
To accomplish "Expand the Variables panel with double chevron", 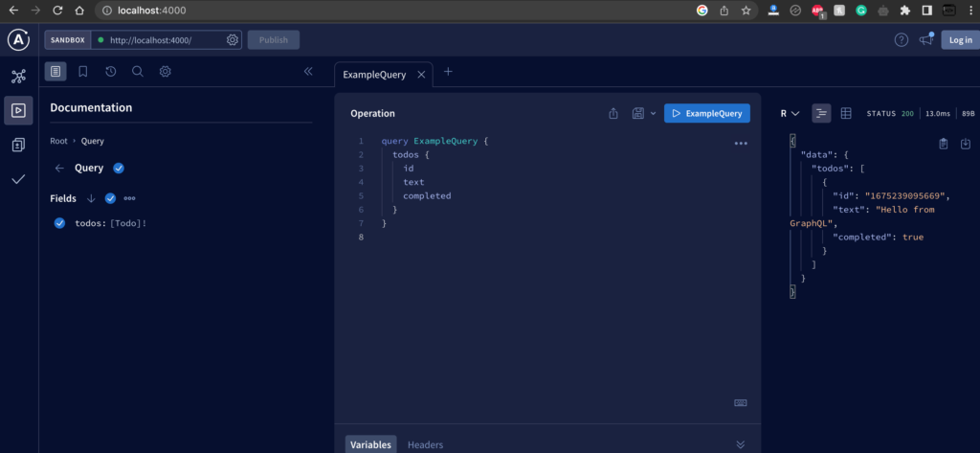I will point(740,444).
